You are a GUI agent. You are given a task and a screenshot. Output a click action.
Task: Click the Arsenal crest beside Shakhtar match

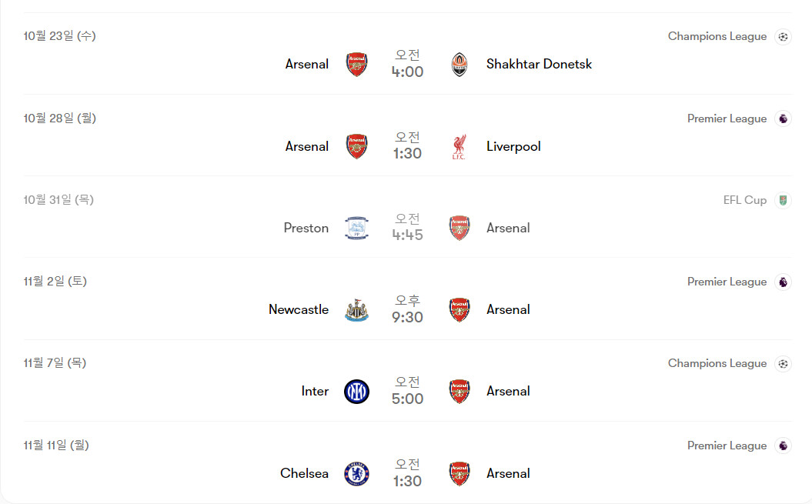pyautogui.click(x=356, y=65)
